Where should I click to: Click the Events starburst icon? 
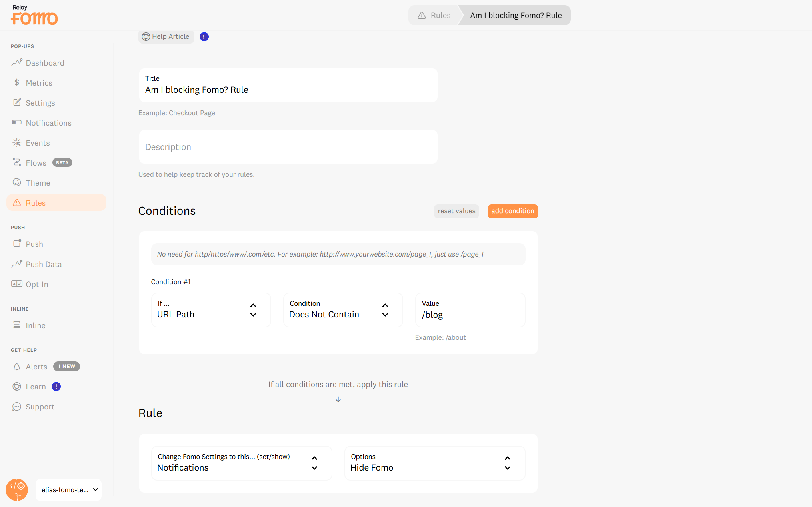coord(16,142)
